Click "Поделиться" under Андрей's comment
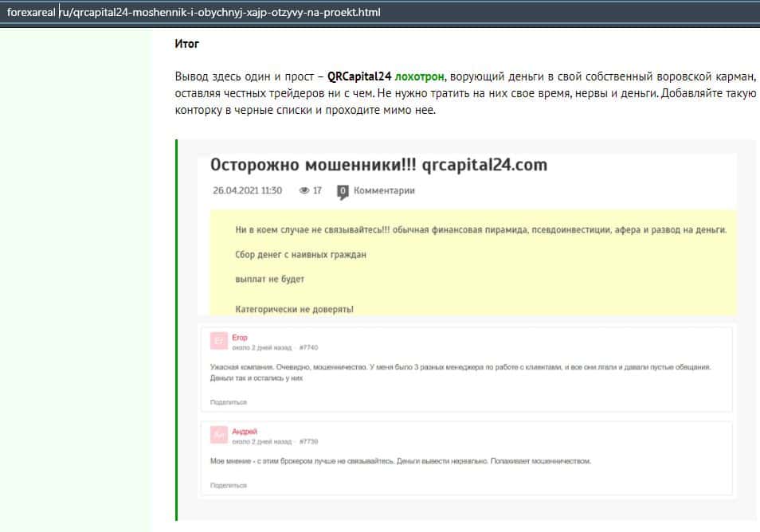 229,485
